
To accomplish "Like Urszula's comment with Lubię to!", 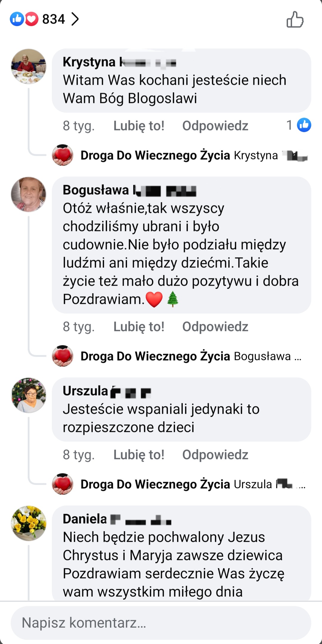I will 139,455.
